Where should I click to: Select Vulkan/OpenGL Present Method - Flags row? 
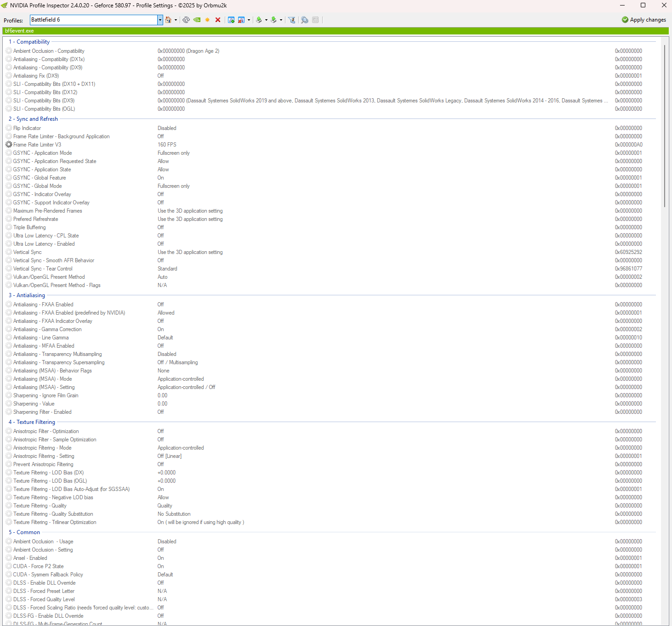click(x=330, y=285)
